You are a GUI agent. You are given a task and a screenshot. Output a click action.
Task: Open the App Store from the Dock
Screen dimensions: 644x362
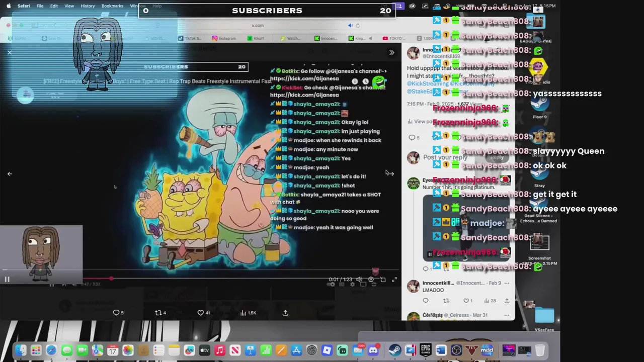click(x=296, y=350)
